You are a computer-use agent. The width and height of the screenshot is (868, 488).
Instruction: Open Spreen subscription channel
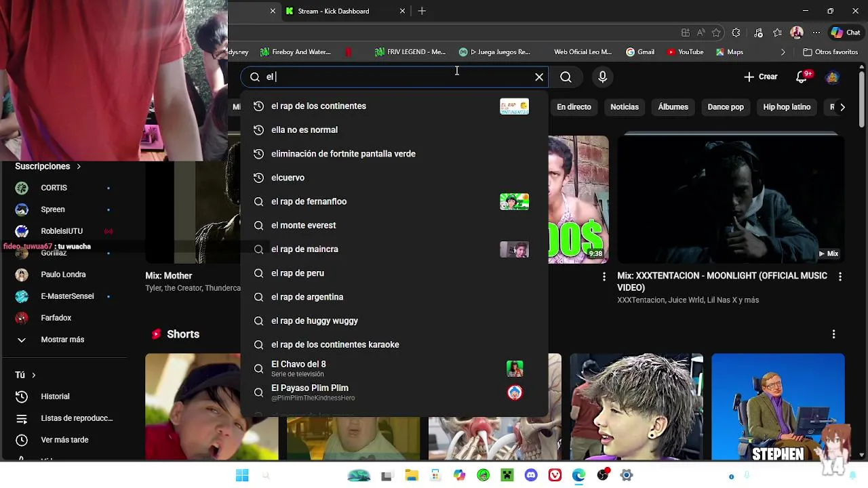point(64,209)
